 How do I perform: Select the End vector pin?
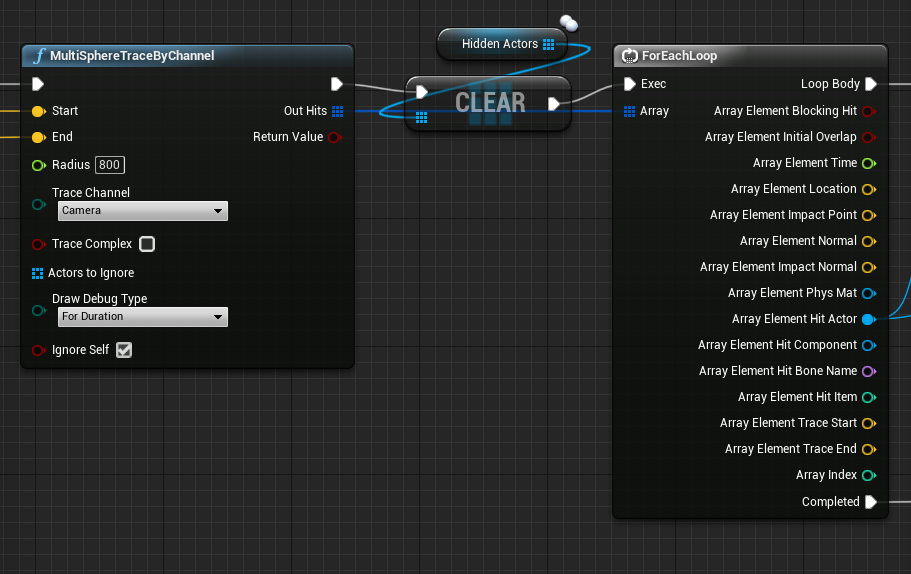pyautogui.click(x=38, y=137)
